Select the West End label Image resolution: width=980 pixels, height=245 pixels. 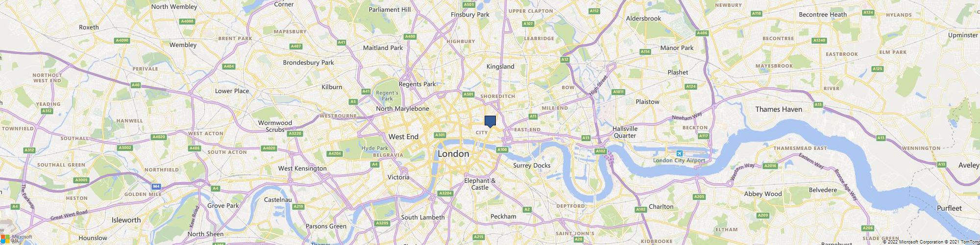(403, 137)
